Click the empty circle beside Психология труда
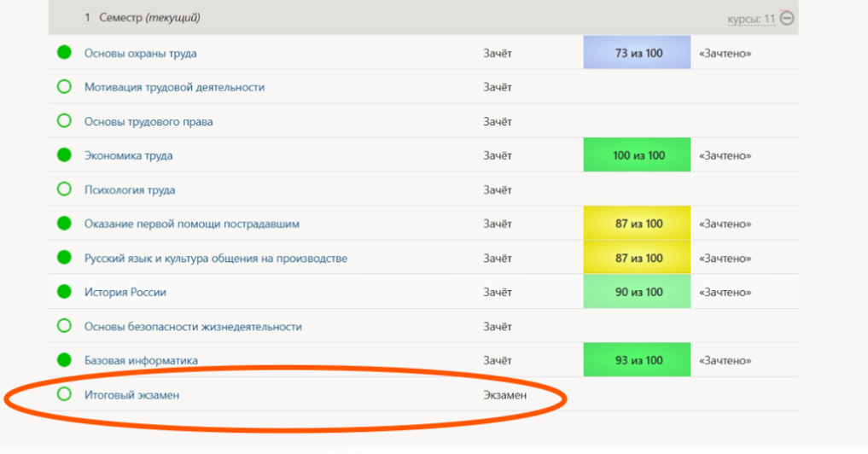 click(x=64, y=189)
